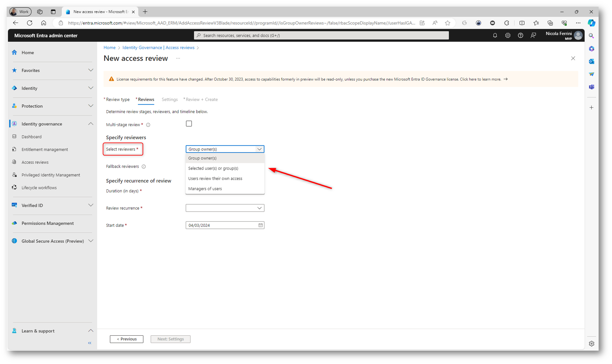The image size is (612, 364).
Task: Collapse the sidebar with double chevron
Action: (90, 343)
